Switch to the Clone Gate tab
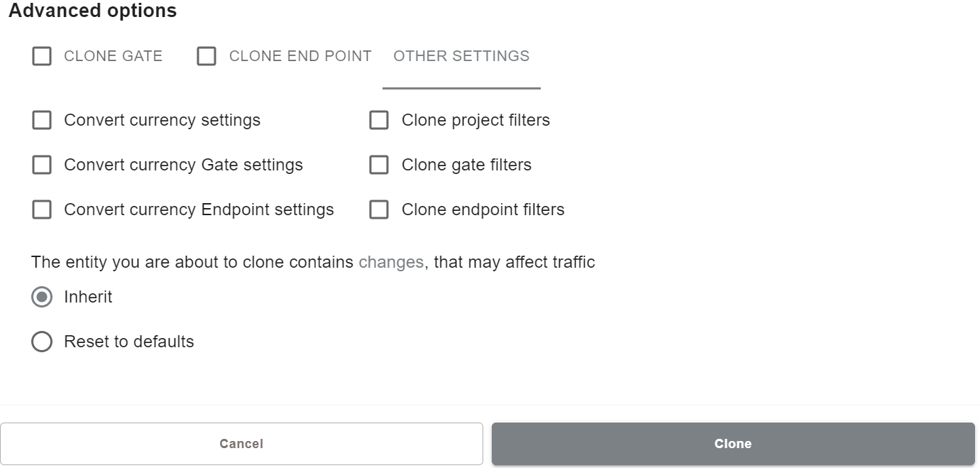Screen dimensions: 980x468 click(113, 56)
